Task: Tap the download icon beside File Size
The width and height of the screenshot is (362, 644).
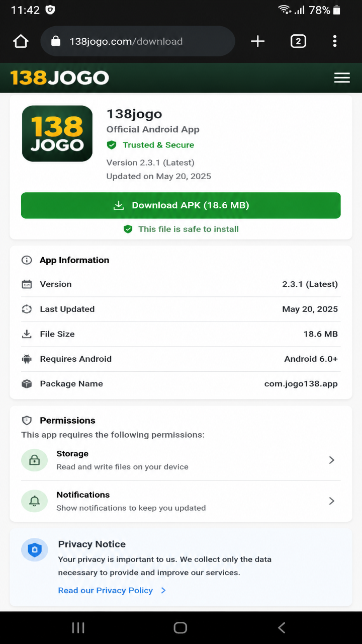Action: [27, 334]
